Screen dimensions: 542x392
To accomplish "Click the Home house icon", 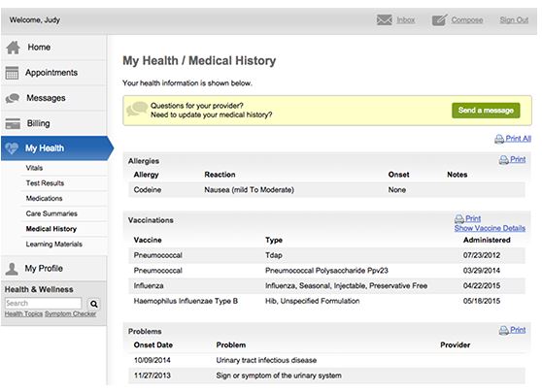I will pyautogui.click(x=14, y=48).
